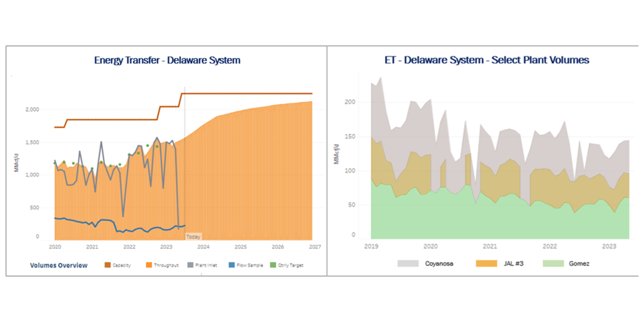This screenshot has width=644, height=322.
Task: Select the 'Flow Sample' legend label
Action: (250, 265)
